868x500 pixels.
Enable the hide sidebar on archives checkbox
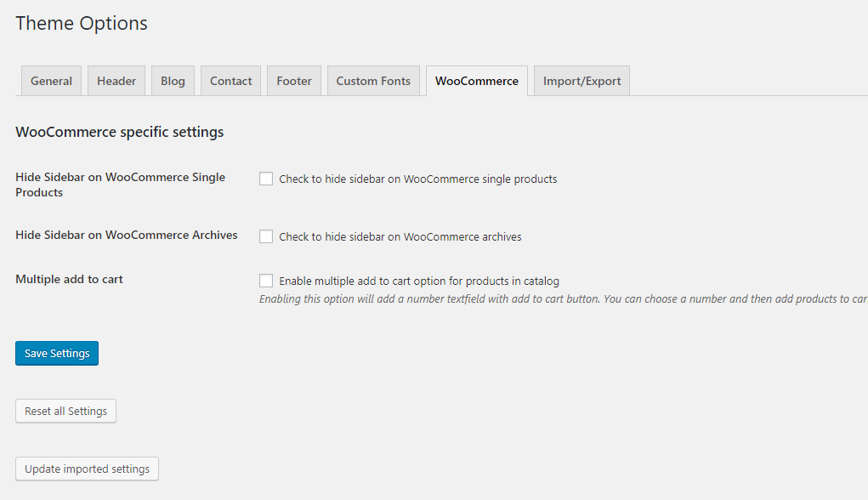coord(266,236)
